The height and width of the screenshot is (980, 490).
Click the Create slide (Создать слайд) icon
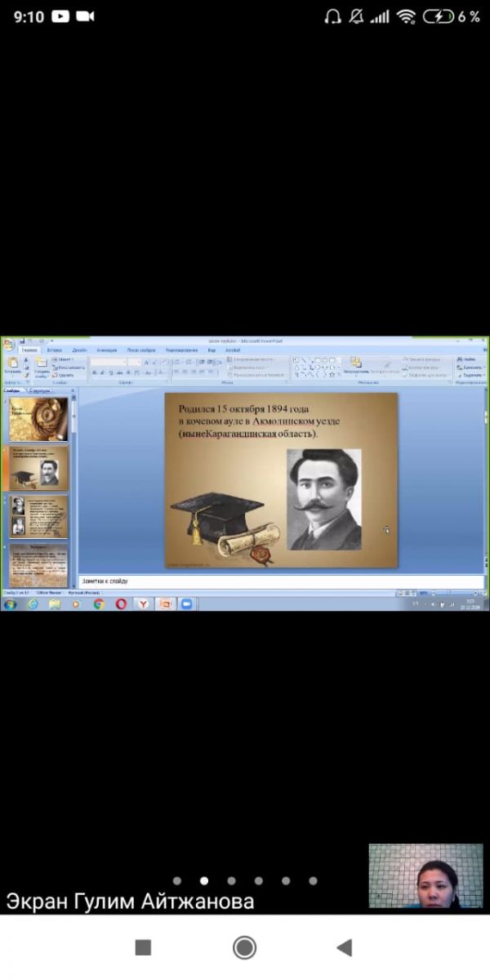coord(41,364)
